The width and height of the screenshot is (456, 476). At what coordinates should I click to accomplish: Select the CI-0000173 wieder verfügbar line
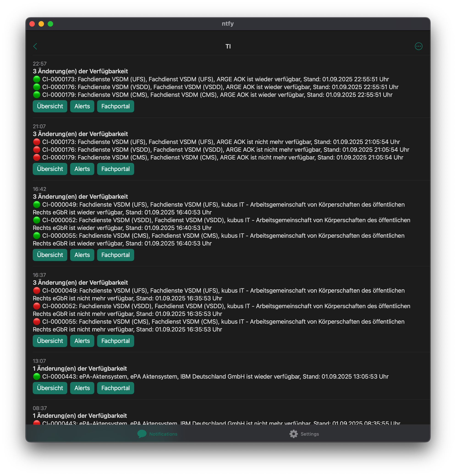[211, 79]
